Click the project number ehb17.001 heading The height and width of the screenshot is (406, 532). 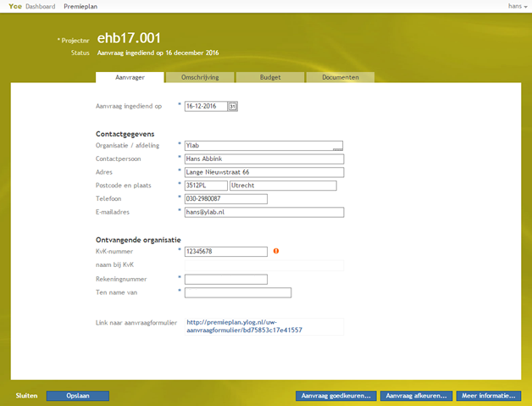[x=129, y=38]
